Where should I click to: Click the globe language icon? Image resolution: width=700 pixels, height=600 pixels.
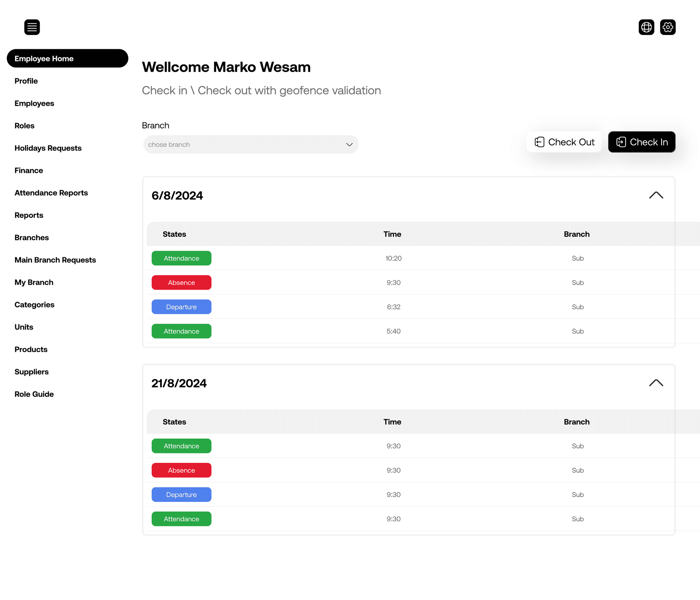point(646,27)
